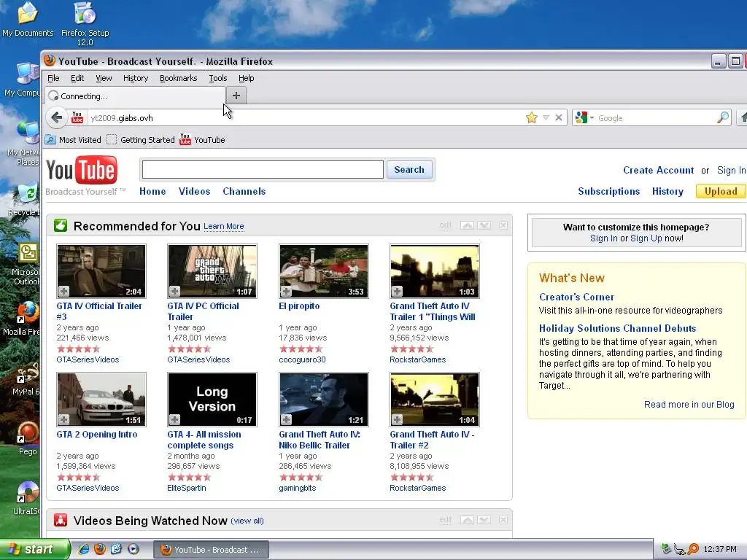Open search engine dropdown next to Google icon
747x560 pixels.
click(x=592, y=117)
